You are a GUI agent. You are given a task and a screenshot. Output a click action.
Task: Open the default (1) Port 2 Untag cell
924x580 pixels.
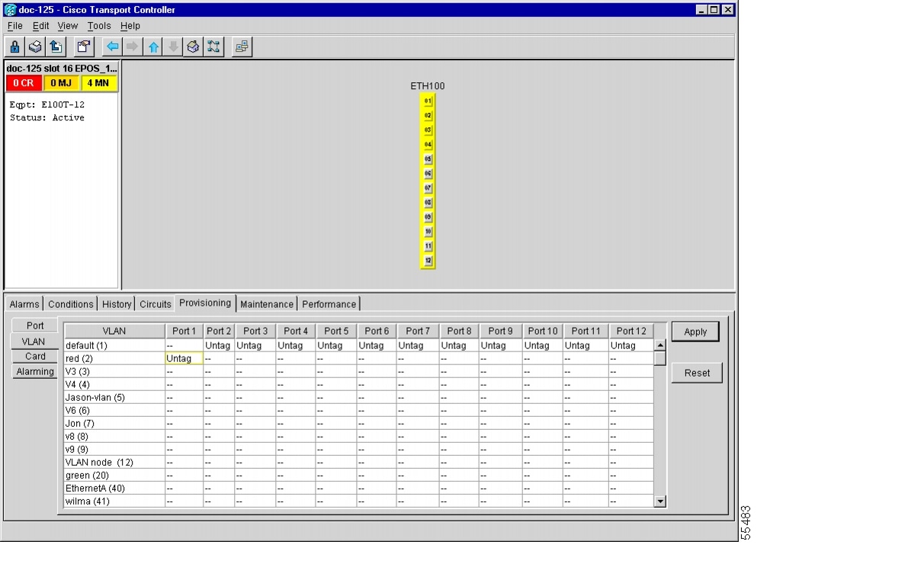[x=219, y=345]
